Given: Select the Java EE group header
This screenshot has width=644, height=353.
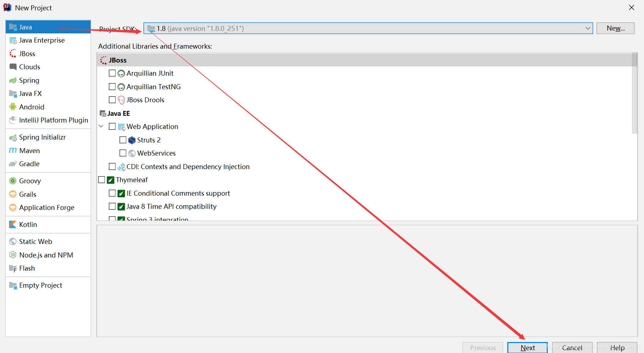Looking at the screenshot, I should coord(364,113).
